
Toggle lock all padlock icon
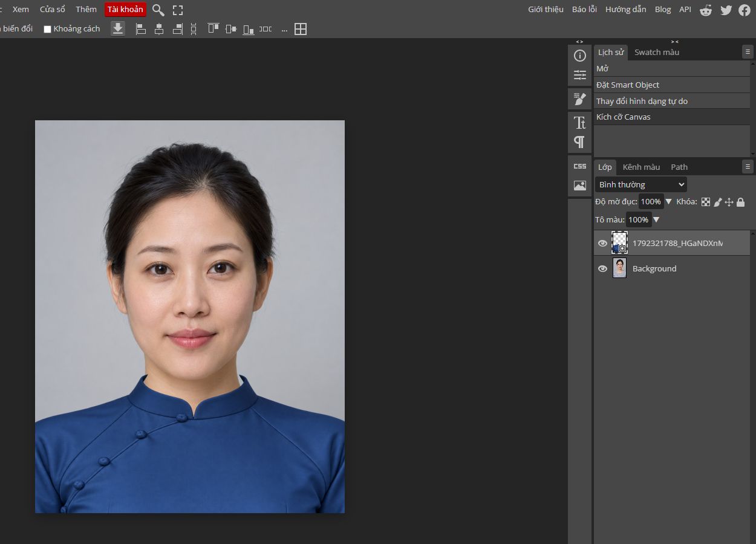tap(741, 202)
